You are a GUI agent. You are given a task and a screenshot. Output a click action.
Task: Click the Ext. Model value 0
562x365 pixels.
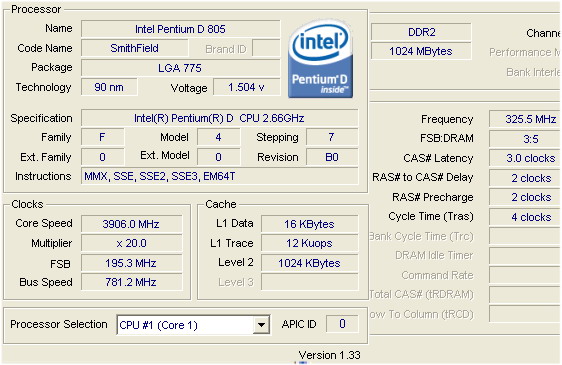point(219,157)
